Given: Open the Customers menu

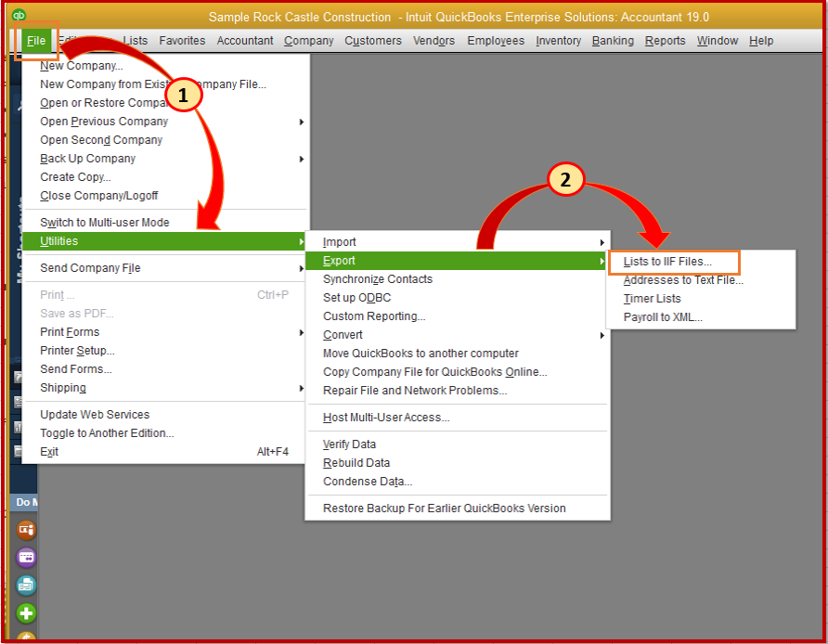Looking at the screenshot, I should 373,41.
